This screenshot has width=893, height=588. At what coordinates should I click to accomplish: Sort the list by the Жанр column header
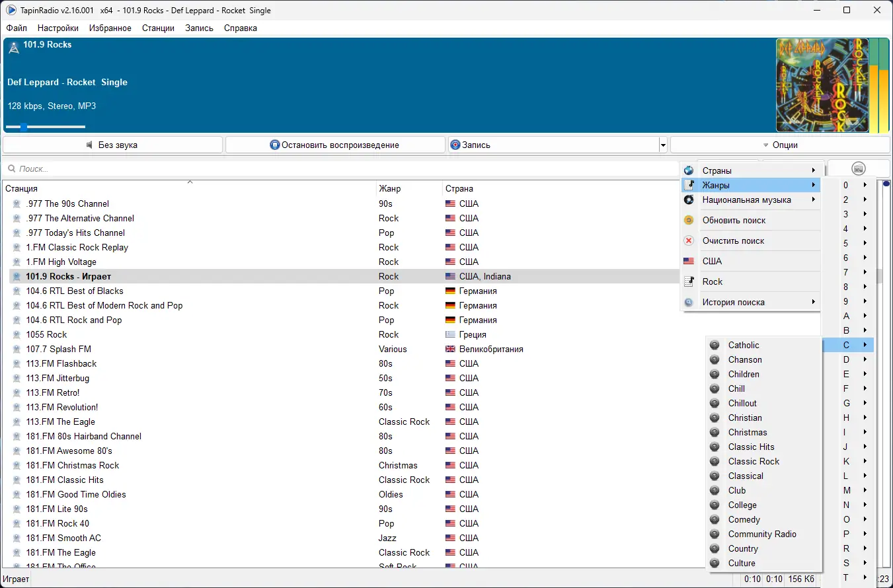click(x=409, y=188)
